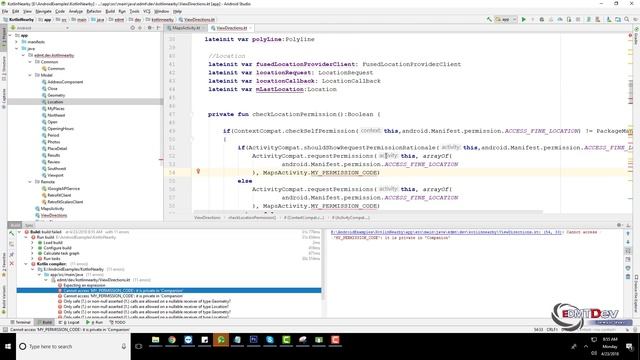
Task: Open the Refactor menu
Action: (x=94, y=11)
